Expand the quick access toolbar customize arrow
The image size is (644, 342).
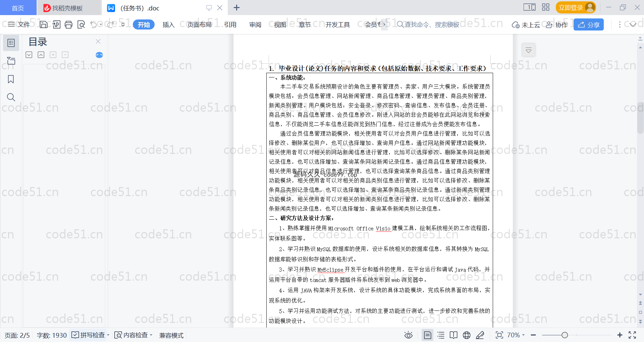coord(123,24)
